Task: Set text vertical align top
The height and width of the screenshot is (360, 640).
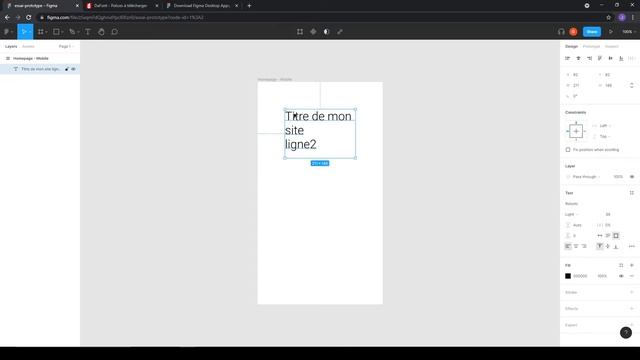Action: (x=600, y=246)
